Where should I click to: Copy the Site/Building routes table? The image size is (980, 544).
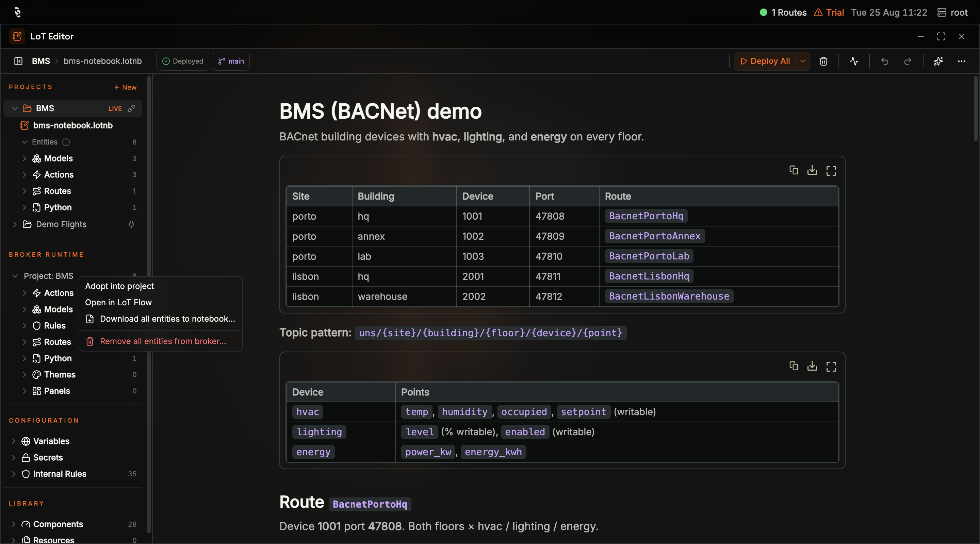point(794,170)
